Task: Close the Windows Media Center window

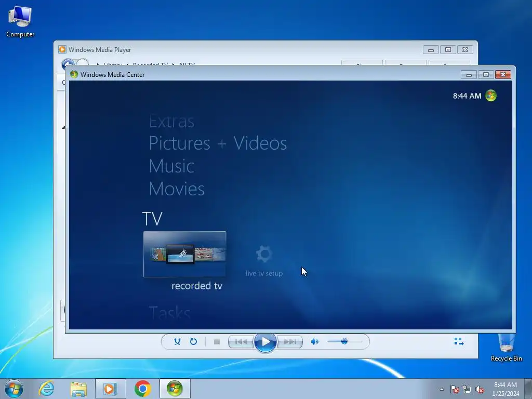Action: tap(503, 75)
